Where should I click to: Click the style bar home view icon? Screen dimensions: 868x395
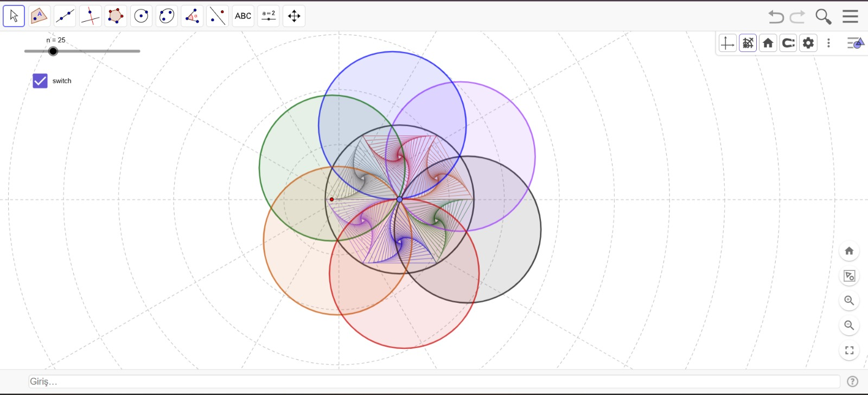768,43
